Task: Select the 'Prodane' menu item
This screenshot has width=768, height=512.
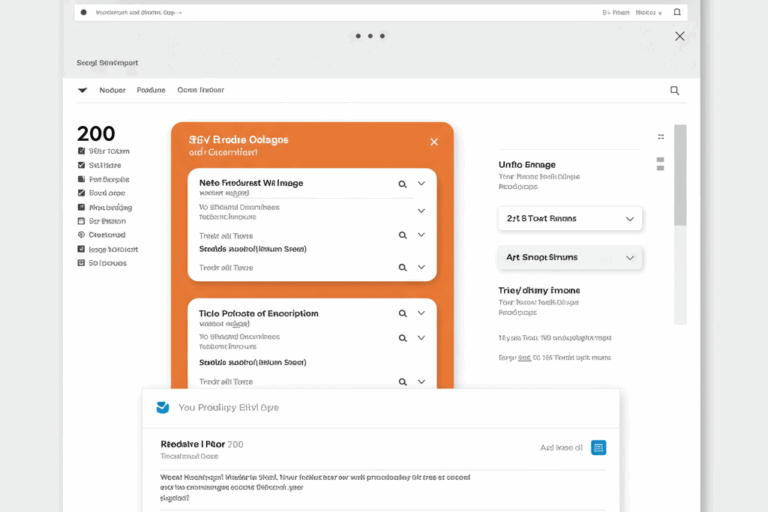Action: click(150, 90)
